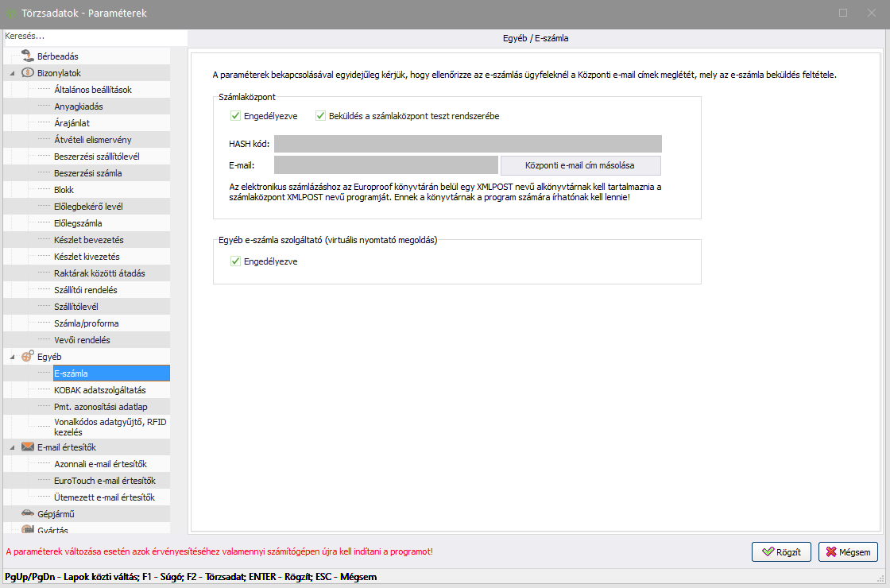Collapse the Egyéb tree node

[x=12, y=357]
